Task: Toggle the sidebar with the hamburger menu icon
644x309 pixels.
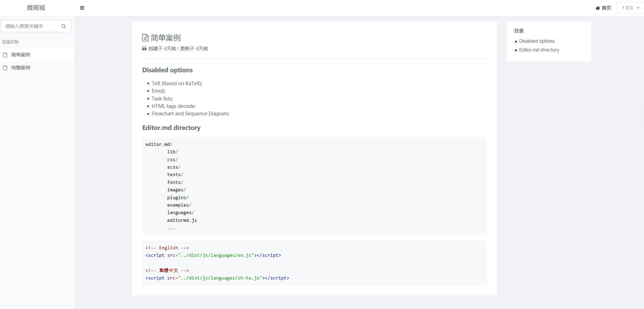Action: [x=82, y=8]
